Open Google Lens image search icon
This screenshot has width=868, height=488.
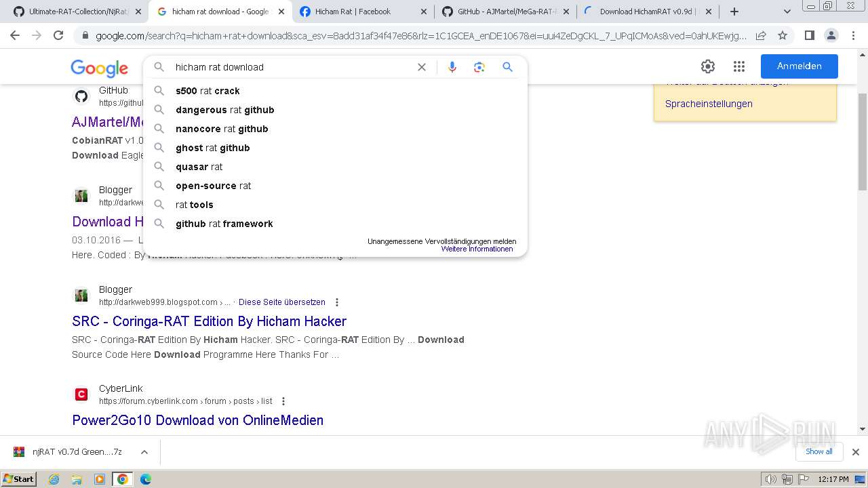[479, 67]
